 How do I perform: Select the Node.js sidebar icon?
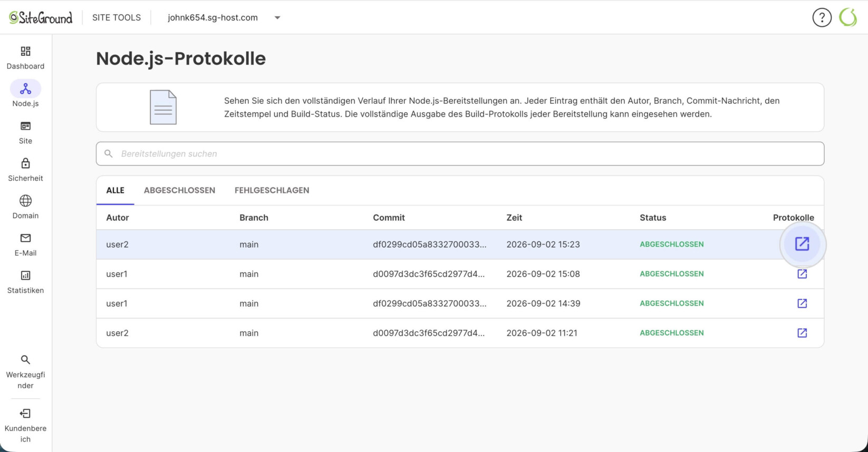[x=25, y=89]
